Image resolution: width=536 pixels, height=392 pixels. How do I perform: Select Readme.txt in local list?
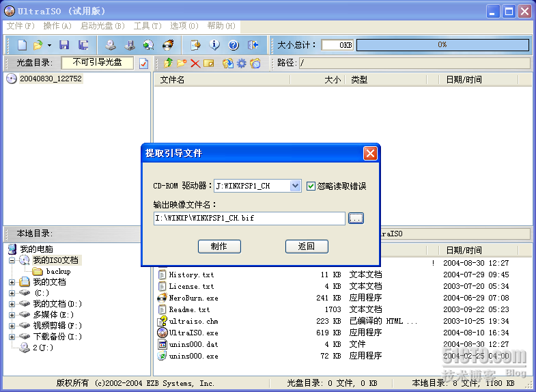pos(189,309)
